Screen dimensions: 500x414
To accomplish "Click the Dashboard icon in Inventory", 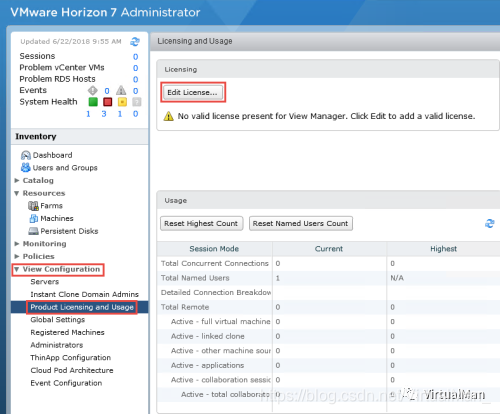I will pyautogui.click(x=26, y=155).
